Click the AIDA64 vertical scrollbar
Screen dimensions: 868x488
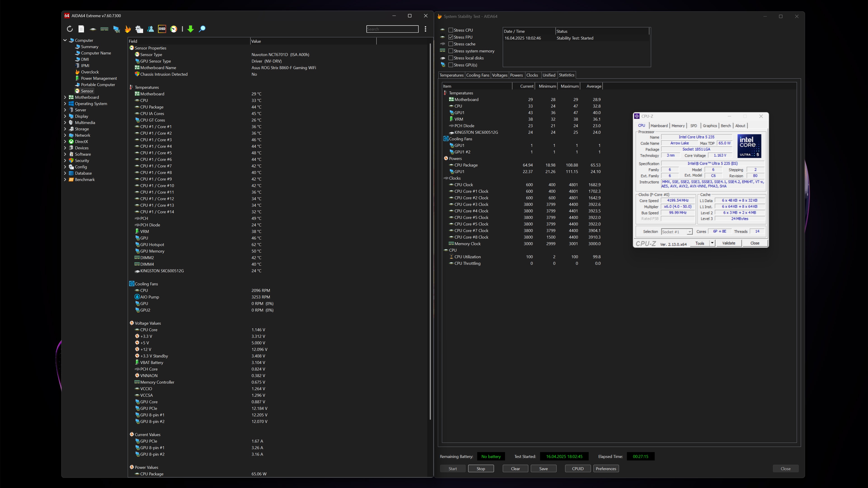(x=430, y=232)
